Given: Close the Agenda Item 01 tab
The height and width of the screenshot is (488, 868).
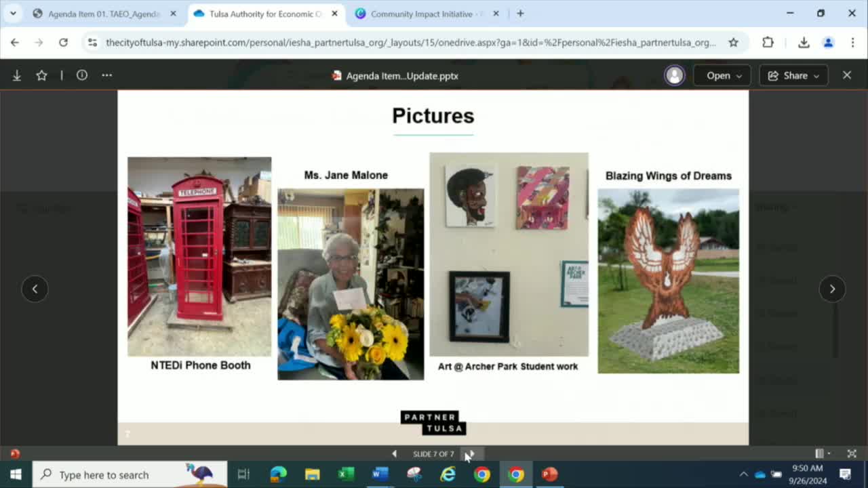Looking at the screenshot, I should [173, 14].
